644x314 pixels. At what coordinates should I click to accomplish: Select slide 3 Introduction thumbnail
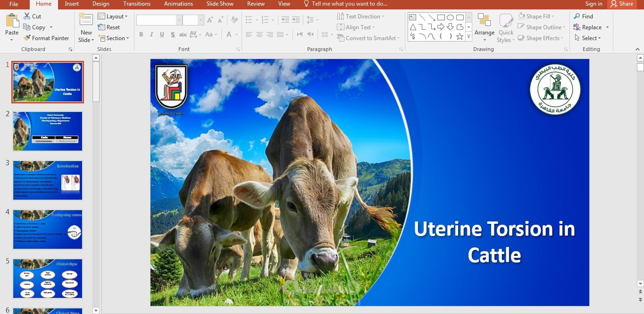(x=48, y=180)
